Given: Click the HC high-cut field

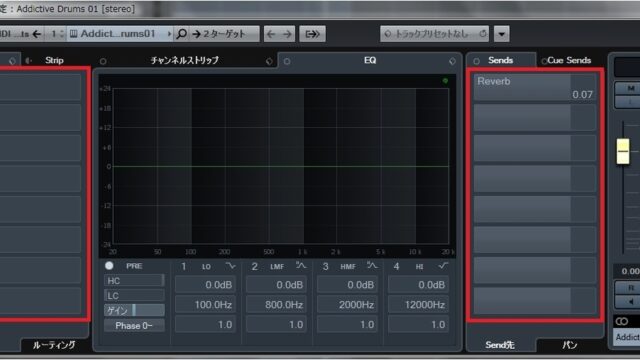Looking at the screenshot, I should point(134,280).
